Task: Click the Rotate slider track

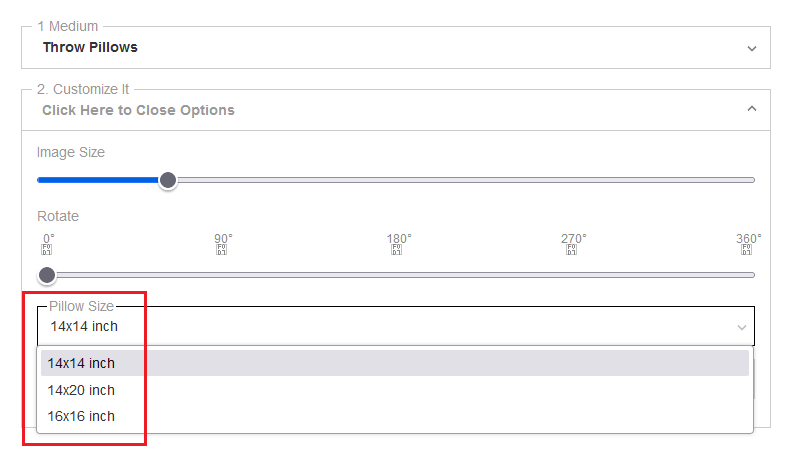Action: tap(400, 274)
